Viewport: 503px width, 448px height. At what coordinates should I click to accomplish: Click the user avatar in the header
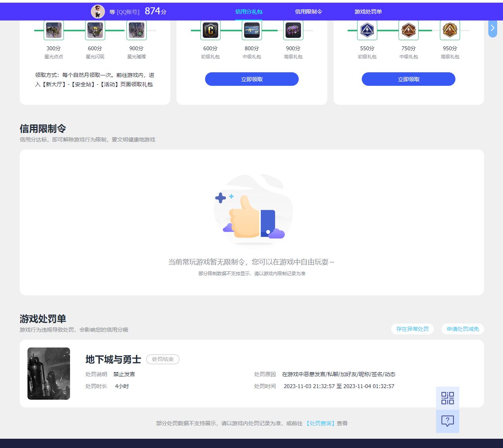pyautogui.click(x=98, y=12)
